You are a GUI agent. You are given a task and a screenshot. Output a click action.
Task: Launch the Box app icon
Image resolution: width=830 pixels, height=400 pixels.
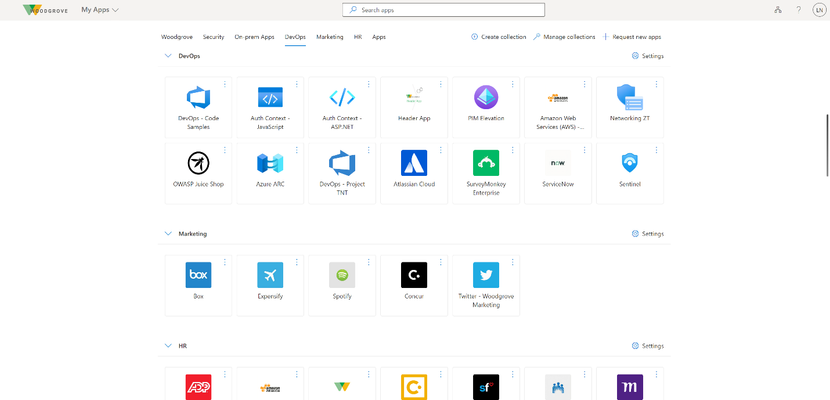(199, 275)
